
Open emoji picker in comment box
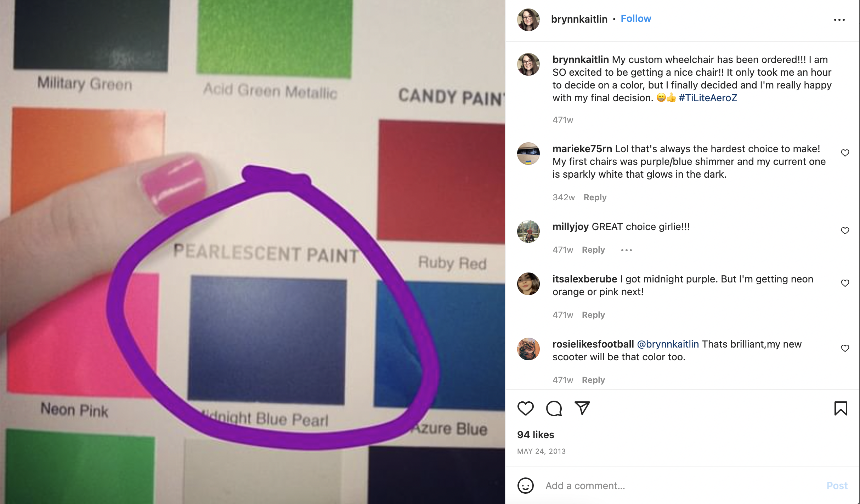[525, 486]
